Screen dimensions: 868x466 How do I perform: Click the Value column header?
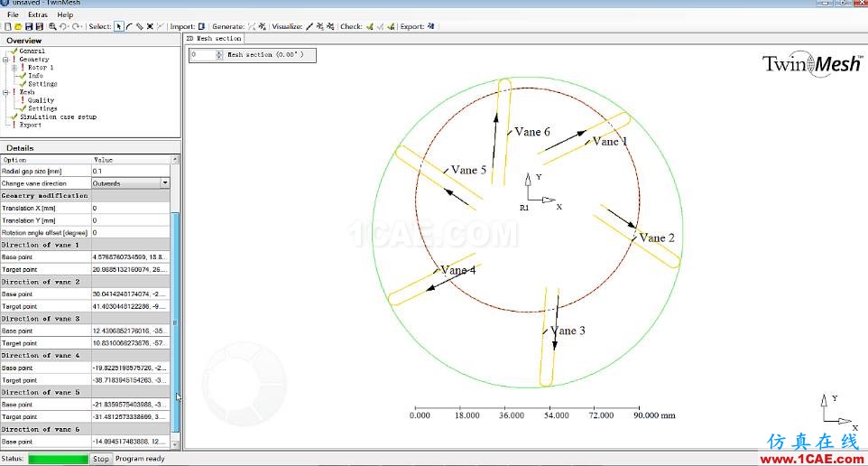click(131, 160)
